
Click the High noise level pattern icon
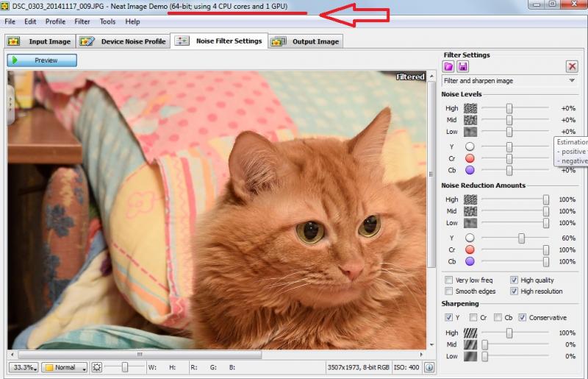point(470,108)
